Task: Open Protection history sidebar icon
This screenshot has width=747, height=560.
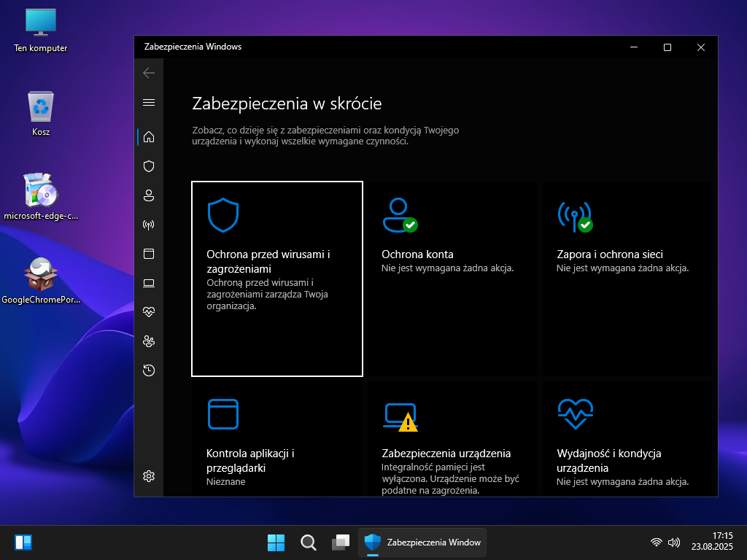Action: pyautogui.click(x=149, y=370)
